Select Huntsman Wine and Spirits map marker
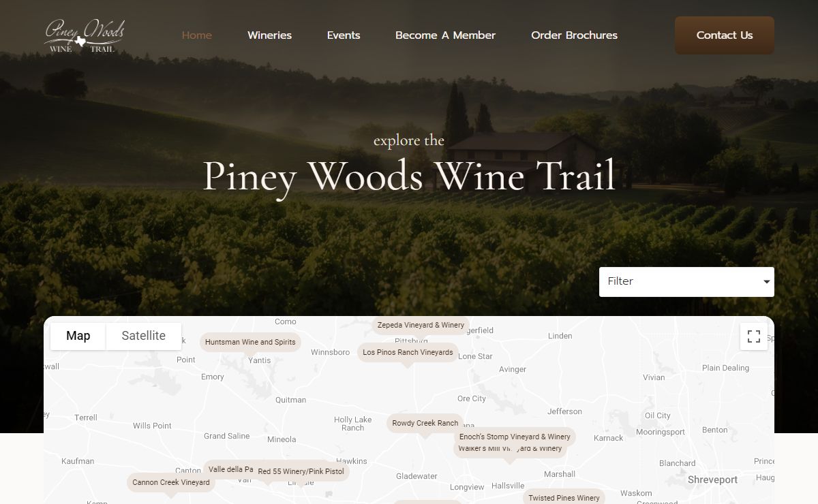The width and height of the screenshot is (818, 504). [x=250, y=342]
